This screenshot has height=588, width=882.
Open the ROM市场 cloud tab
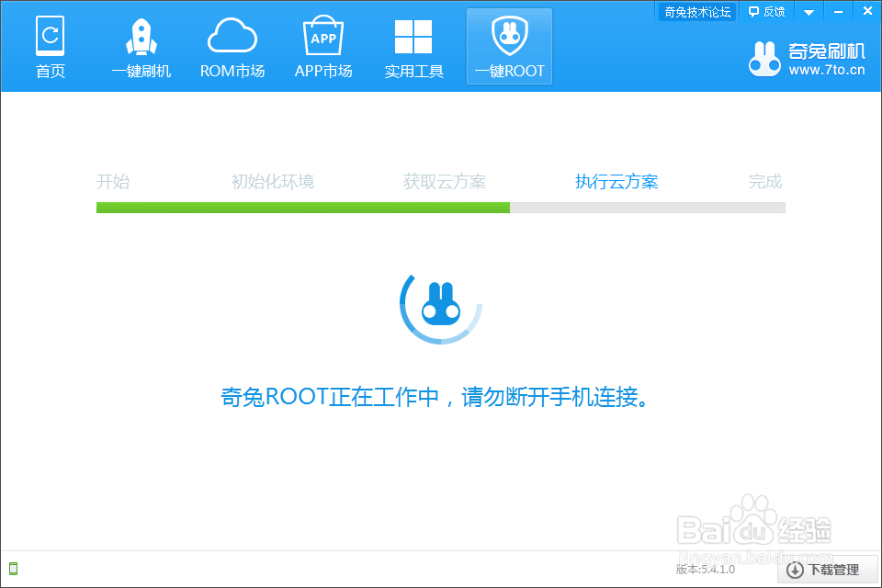coord(232,47)
